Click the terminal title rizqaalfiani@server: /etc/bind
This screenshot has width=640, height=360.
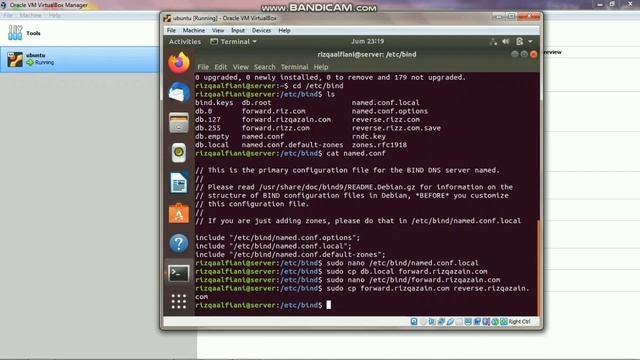coord(367,54)
